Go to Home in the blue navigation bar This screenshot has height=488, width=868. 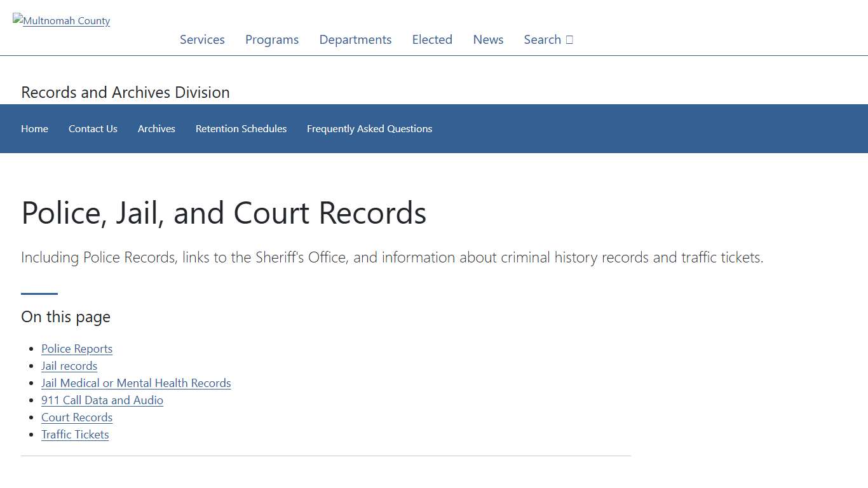coord(34,128)
